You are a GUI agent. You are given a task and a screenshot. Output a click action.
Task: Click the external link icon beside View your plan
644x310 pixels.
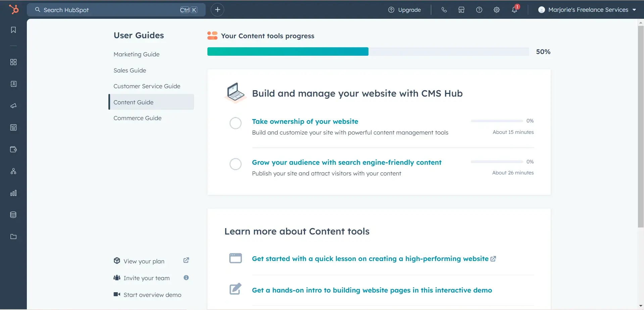click(186, 260)
